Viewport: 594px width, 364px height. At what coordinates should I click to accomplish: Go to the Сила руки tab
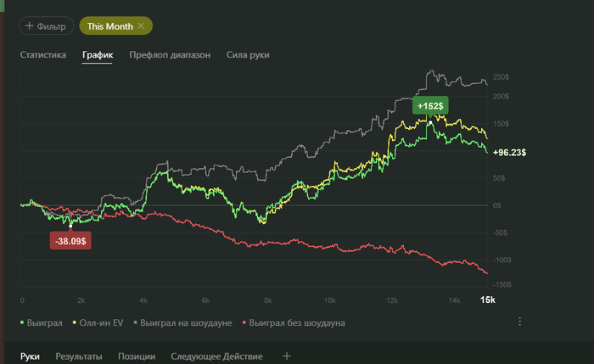[x=249, y=56]
